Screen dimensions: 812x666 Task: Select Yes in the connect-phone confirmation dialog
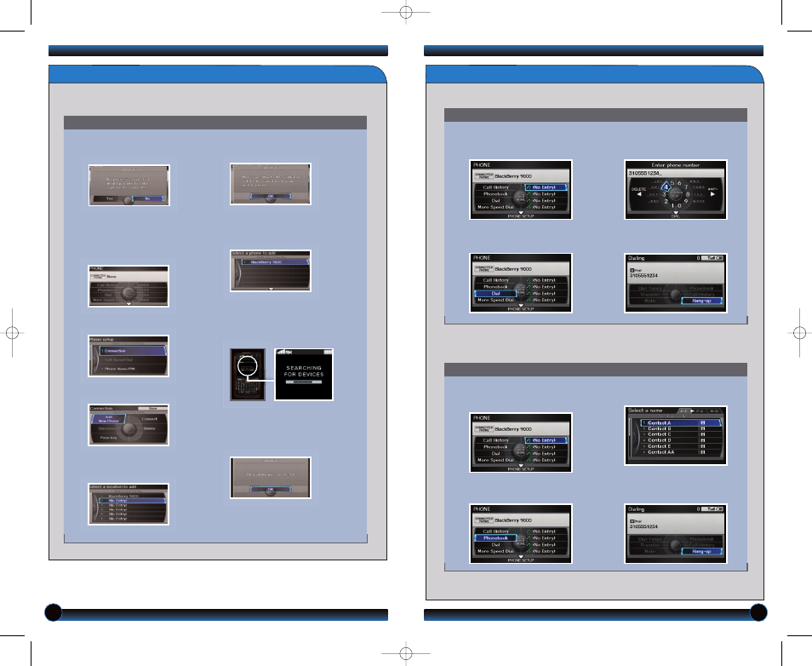click(x=109, y=198)
